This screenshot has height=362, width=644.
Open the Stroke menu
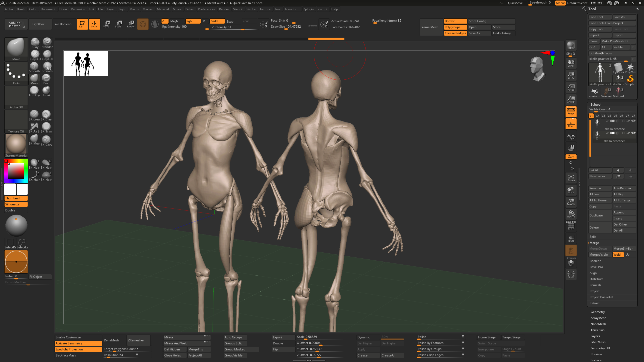pyautogui.click(x=251, y=9)
